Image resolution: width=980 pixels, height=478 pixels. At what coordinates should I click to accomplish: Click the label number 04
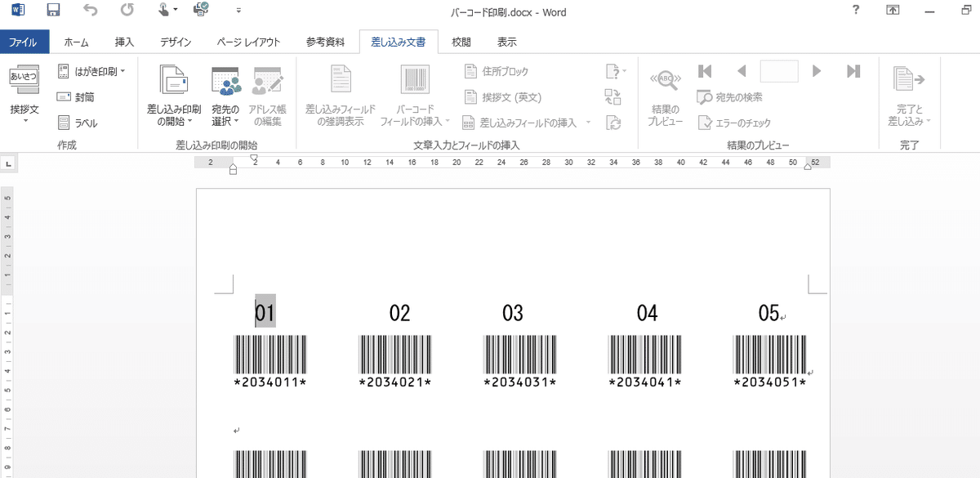pos(647,313)
